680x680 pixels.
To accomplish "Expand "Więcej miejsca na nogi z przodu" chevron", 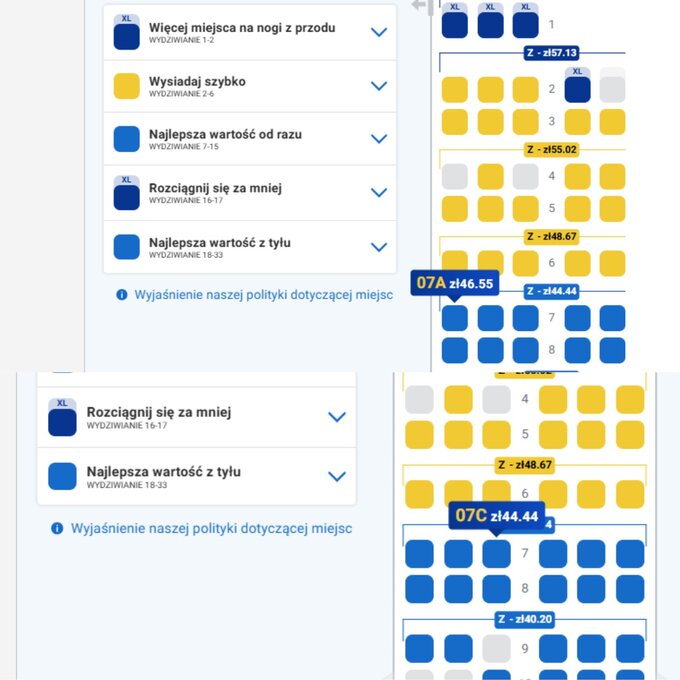I will [x=378, y=32].
